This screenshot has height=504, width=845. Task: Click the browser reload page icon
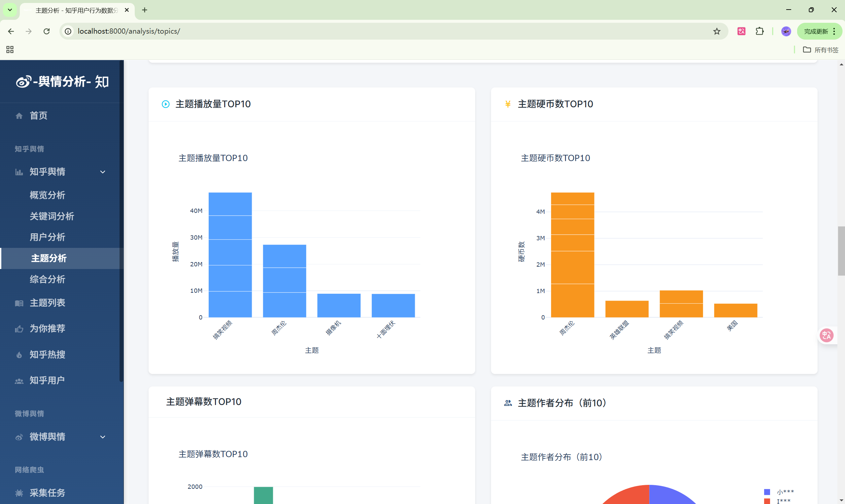click(47, 31)
